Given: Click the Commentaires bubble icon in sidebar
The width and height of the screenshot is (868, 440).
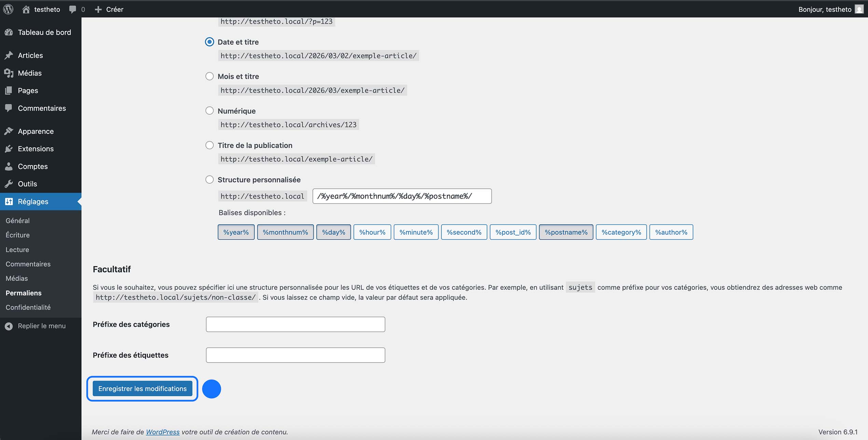Looking at the screenshot, I should pos(9,108).
